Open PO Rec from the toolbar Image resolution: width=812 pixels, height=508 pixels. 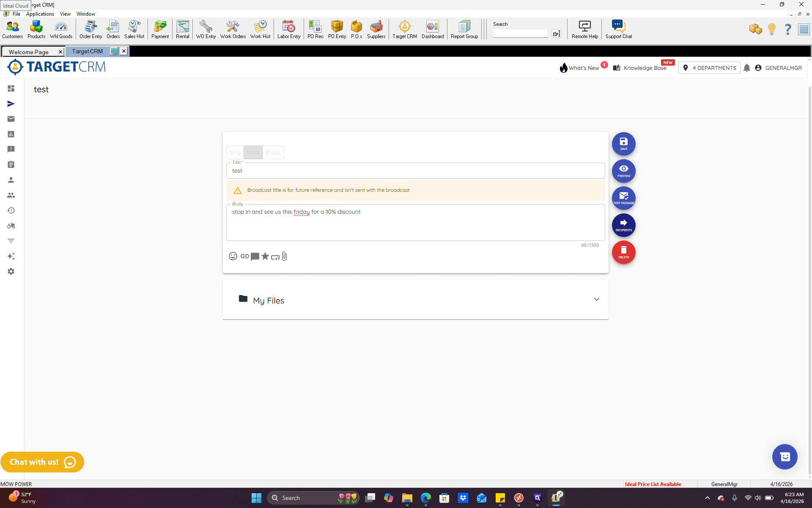pos(315,30)
